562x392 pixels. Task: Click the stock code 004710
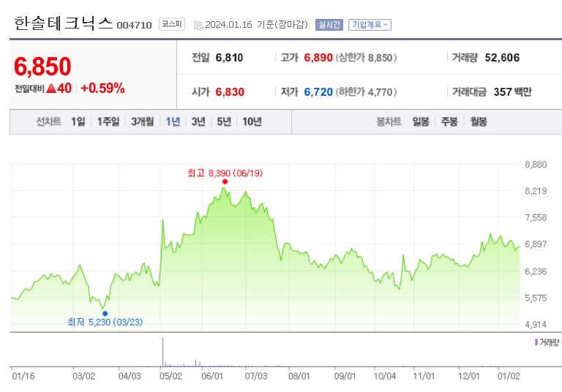tap(135, 25)
